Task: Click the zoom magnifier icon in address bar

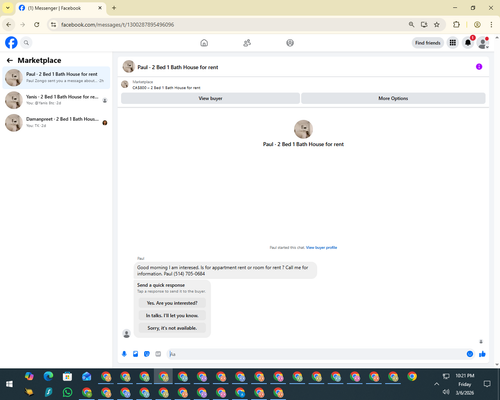Action: click(412, 24)
